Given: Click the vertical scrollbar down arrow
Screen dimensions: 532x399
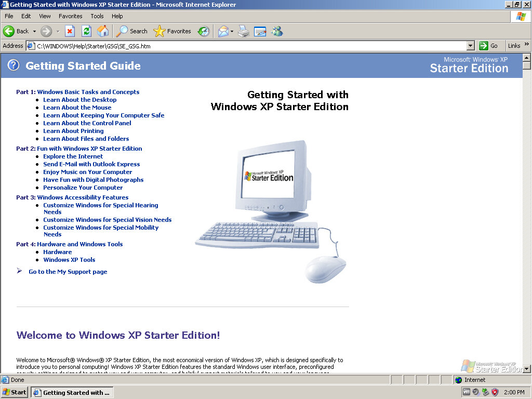Looking at the screenshot, I should 527,369.
